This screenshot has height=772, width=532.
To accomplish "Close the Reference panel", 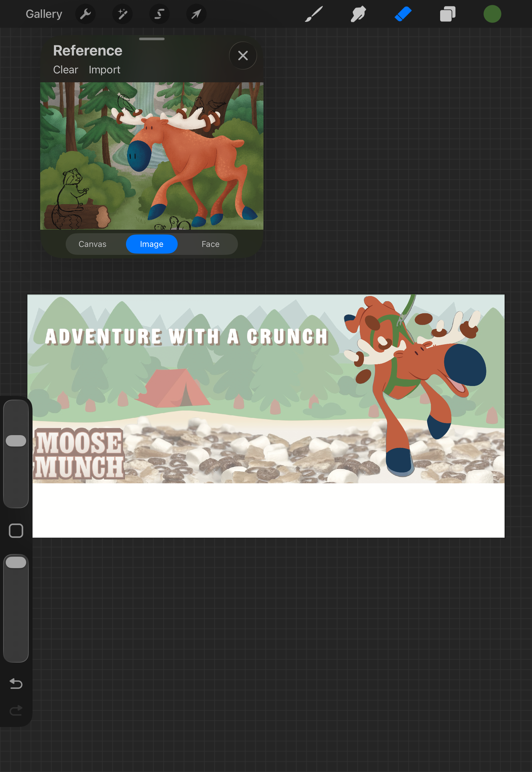I will [243, 56].
